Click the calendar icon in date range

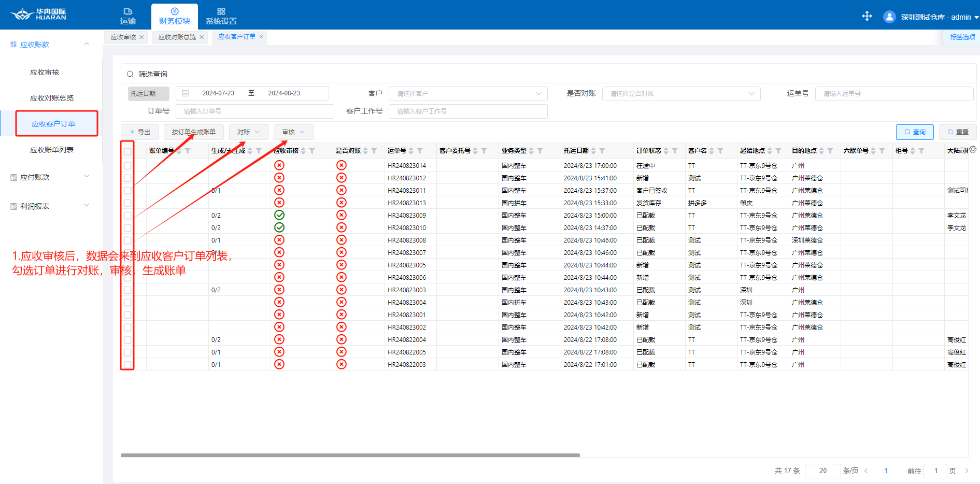pyautogui.click(x=185, y=93)
